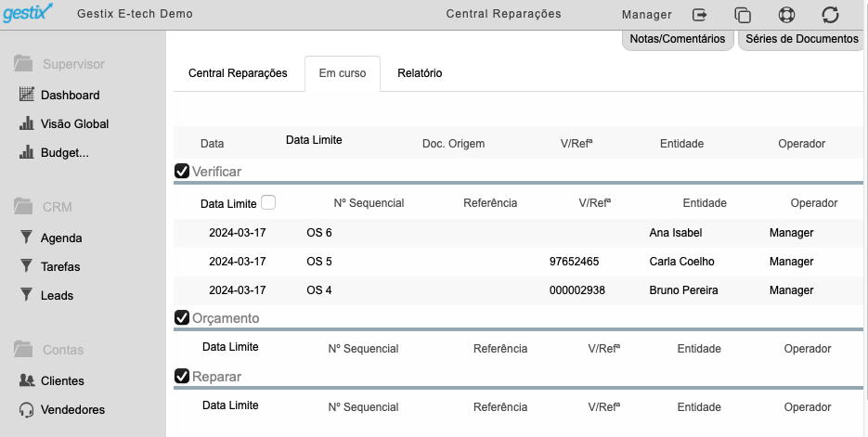Click the Doc. Origem column header

pyautogui.click(x=453, y=144)
